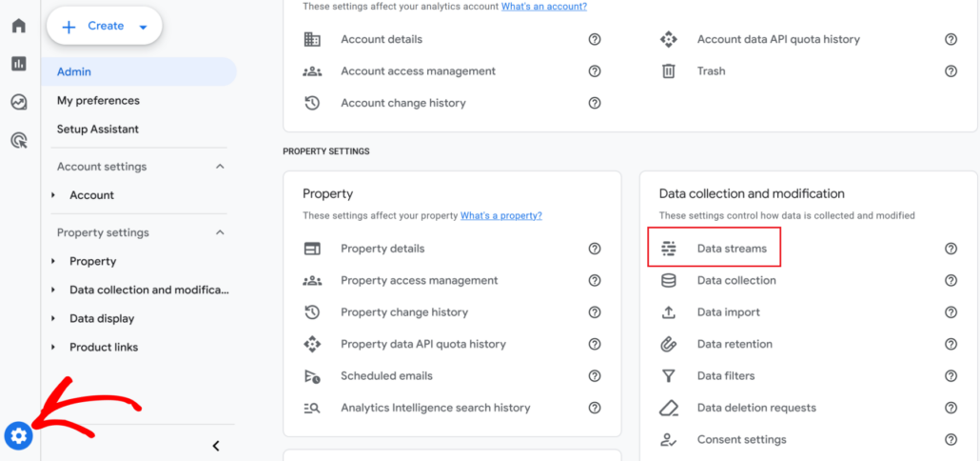This screenshot has width=980, height=461.
Task: Click the Scheduled emails icon
Action: click(312, 376)
